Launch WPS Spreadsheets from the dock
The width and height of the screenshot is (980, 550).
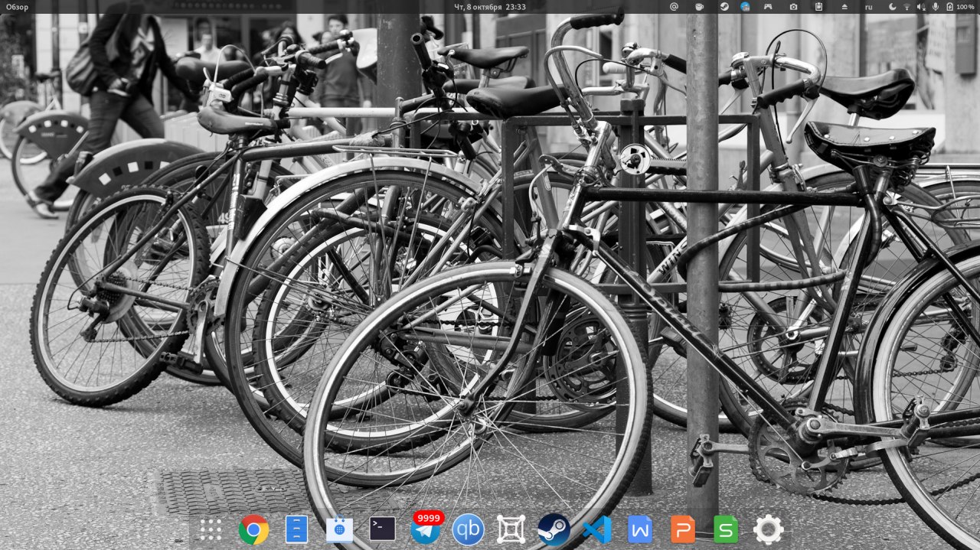[x=726, y=529]
